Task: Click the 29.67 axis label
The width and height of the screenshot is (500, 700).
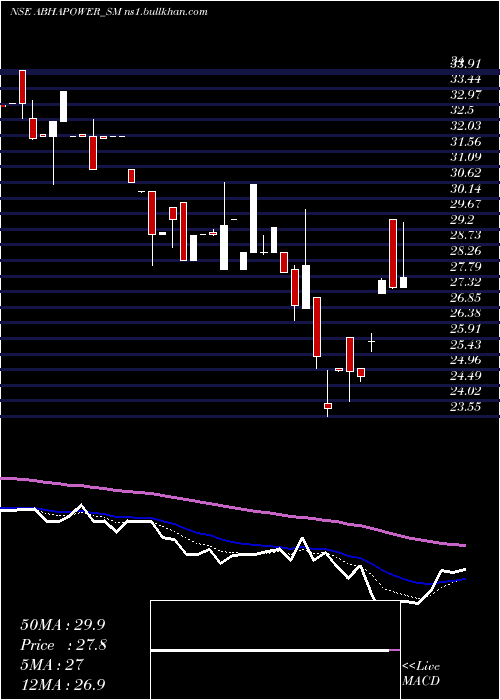Action: [x=466, y=204]
